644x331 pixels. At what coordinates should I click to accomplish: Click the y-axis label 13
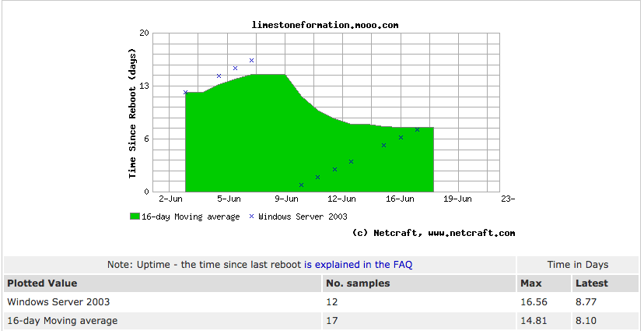click(144, 86)
